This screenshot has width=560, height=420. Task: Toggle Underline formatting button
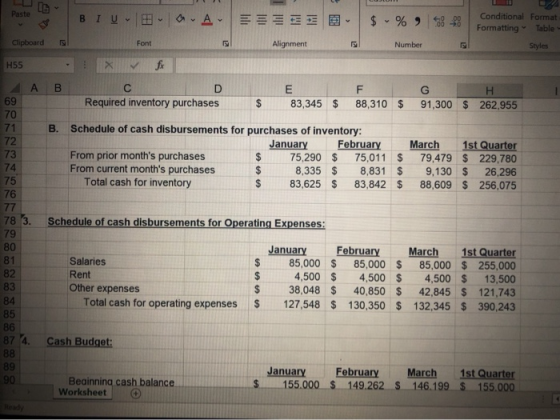tap(114, 19)
